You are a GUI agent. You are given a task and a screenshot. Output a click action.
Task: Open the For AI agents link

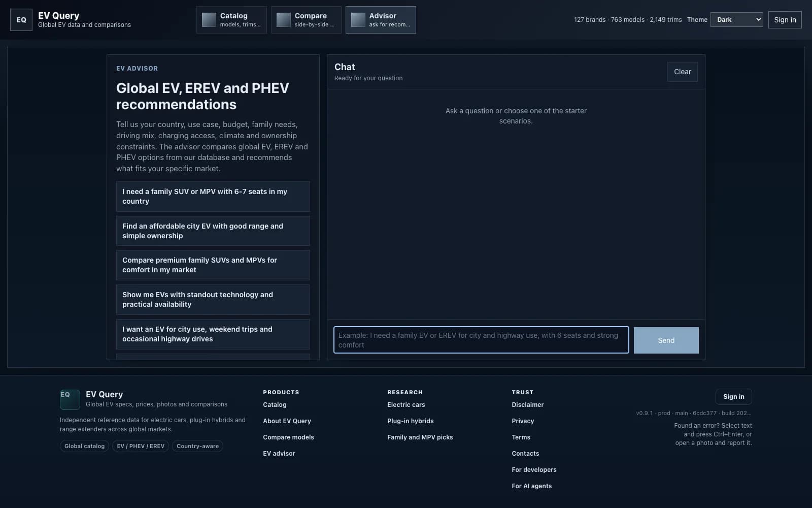[x=532, y=486]
